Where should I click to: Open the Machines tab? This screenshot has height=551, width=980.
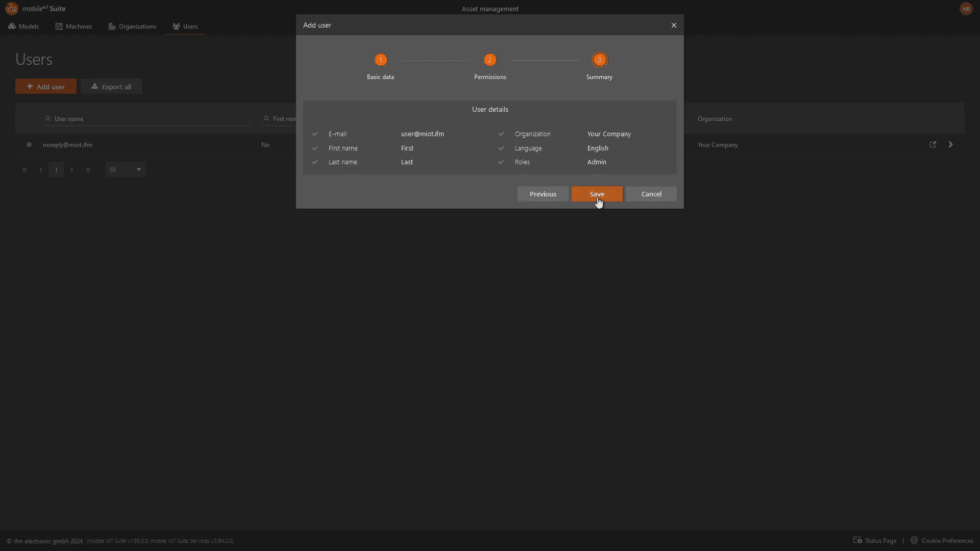(73, 26)
